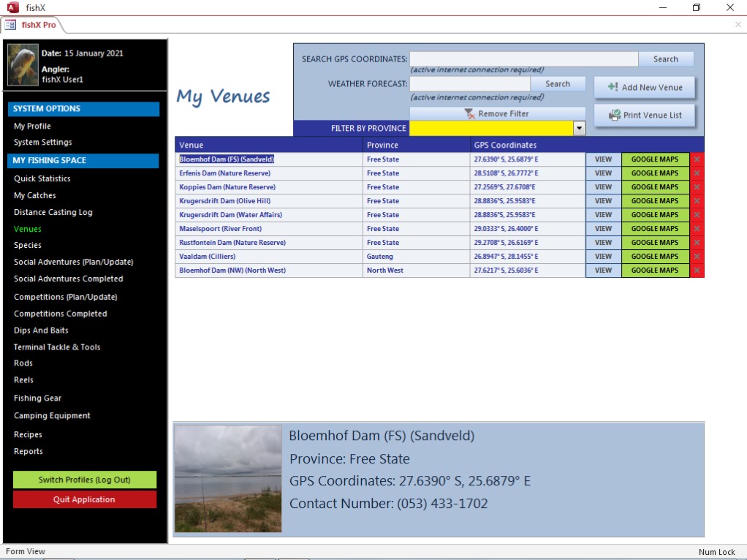The width and height of the screenshot is (747, 560).
Task: Delete the Bloemhof Dam (FS) venue row
Action: 697,159
